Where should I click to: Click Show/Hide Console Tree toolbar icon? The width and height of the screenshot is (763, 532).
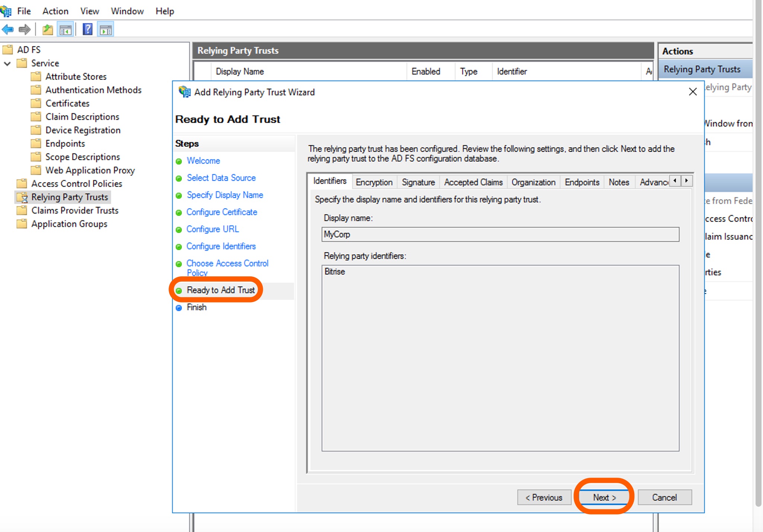point(66,29)
